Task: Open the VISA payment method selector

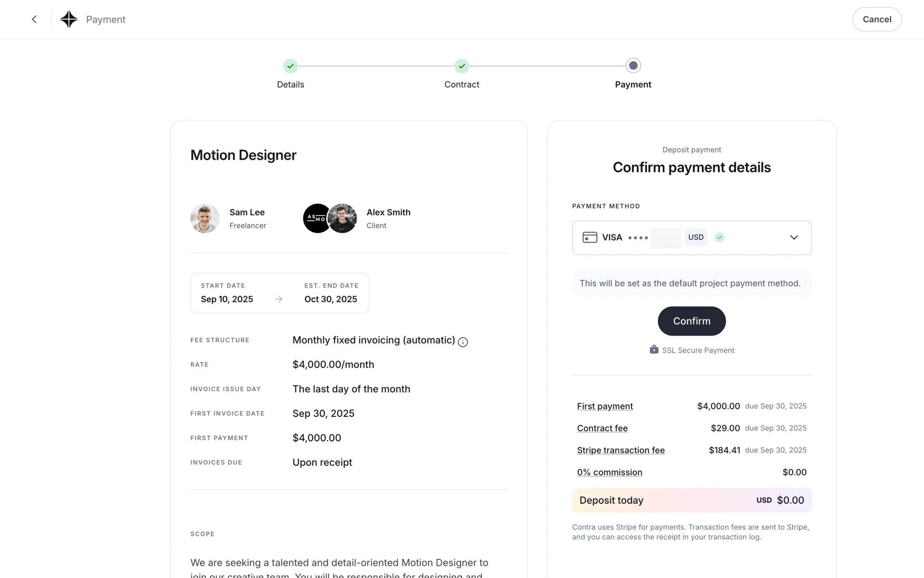Action: point(674,237)
